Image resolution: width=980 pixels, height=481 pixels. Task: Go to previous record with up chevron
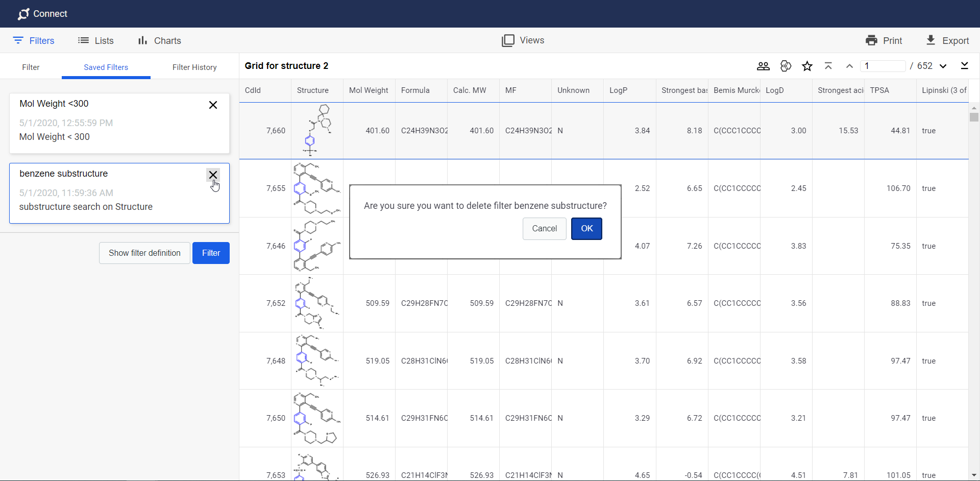(849, 66)
